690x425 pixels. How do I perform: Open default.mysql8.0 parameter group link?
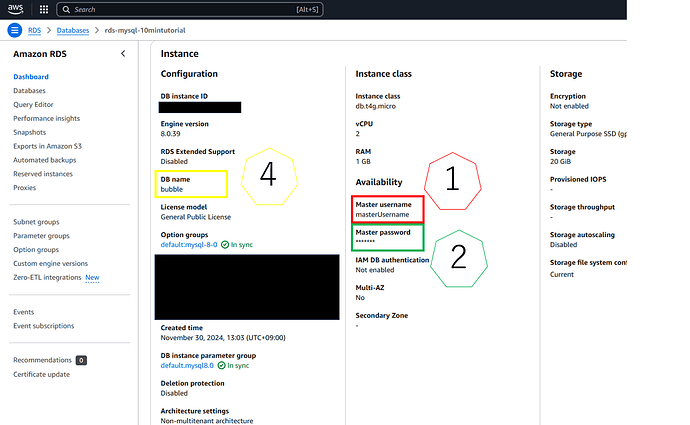coord(187,366)
